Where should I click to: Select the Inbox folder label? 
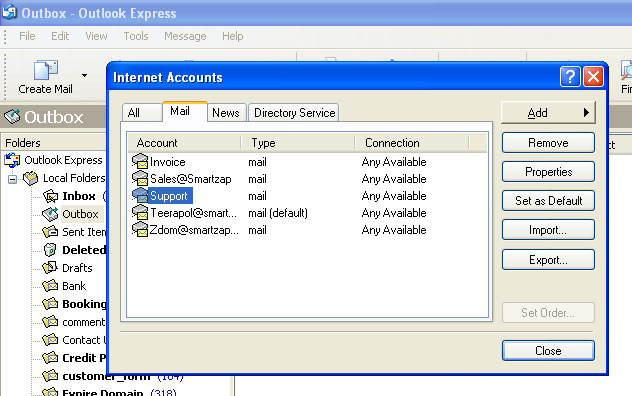pyautogui.click(x=79, y=196)
